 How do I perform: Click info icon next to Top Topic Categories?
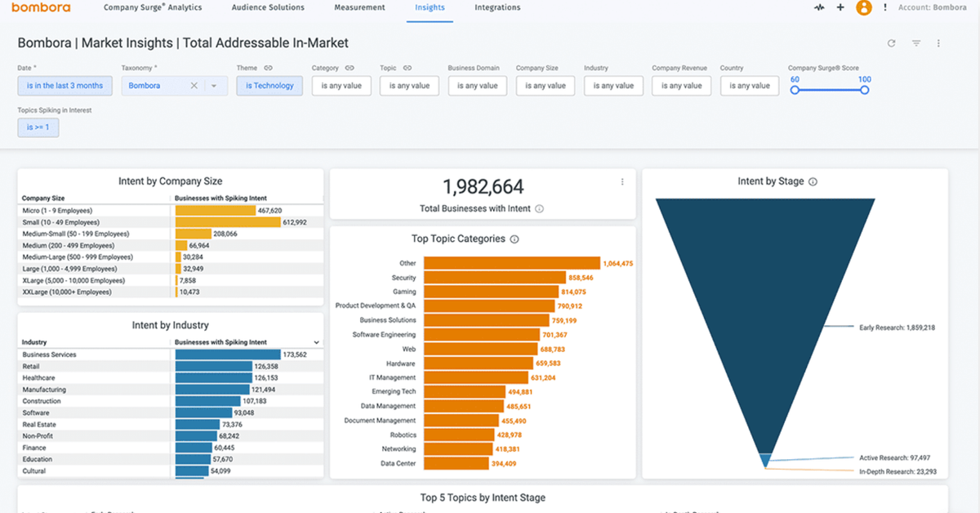pos(514,239)
